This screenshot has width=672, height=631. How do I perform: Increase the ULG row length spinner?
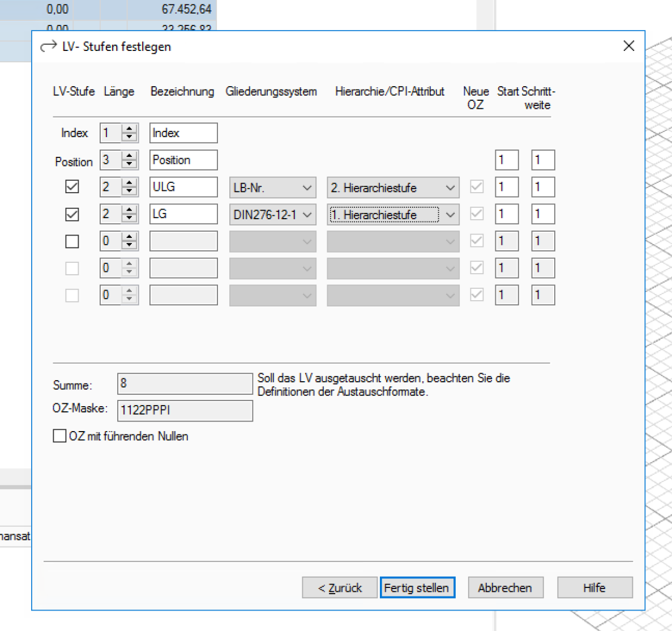130,182
